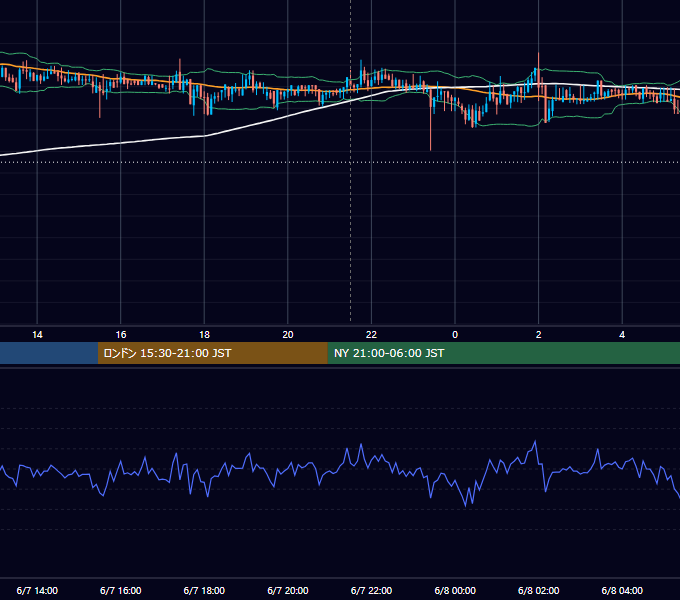Click the 4 hour label on the price chart axis
This screenshot has width=680, height=600.
[x=622, y=335]
